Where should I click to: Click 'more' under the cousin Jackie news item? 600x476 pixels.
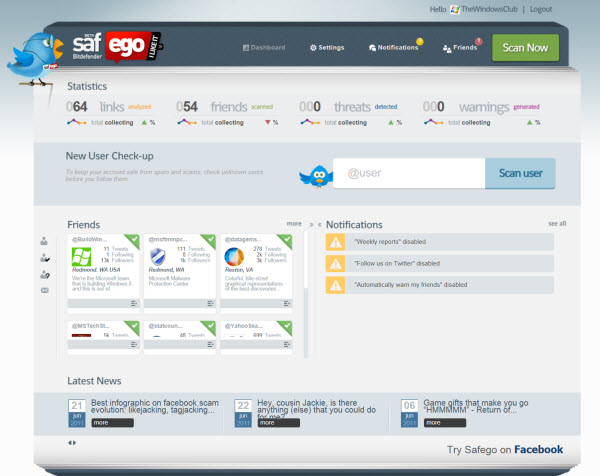(x=279, y=423)
